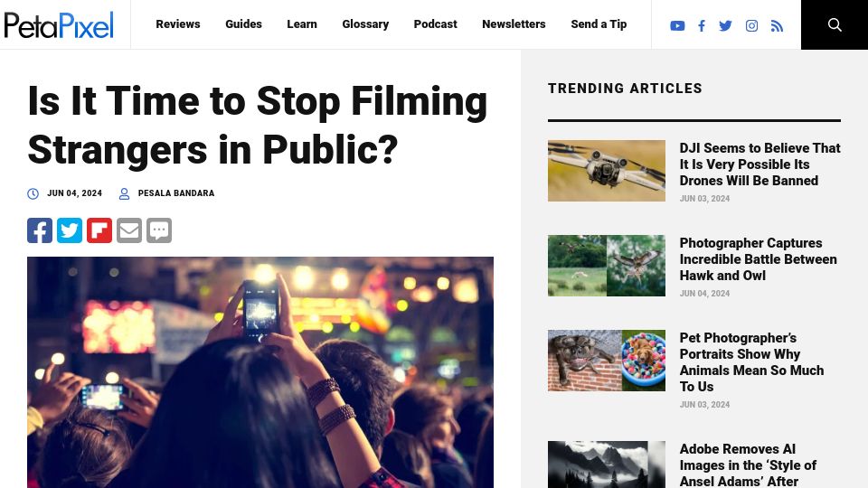Click the clock icon beside the date
Screen dimensions: 868x488
tap(33, 193)
